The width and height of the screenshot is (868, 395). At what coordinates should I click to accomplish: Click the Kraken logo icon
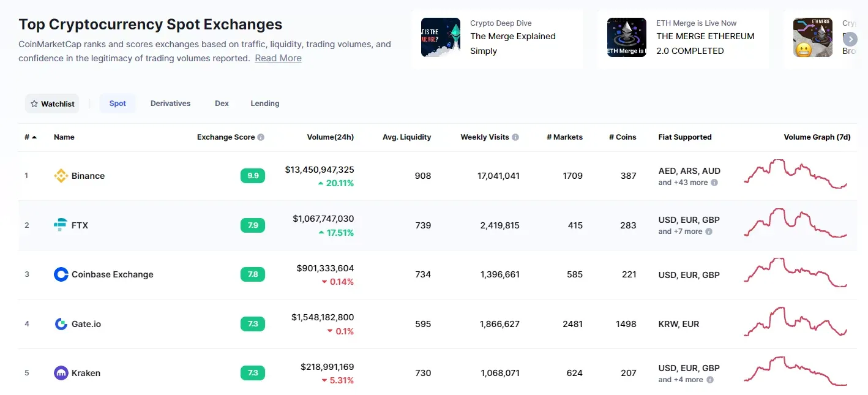61,373
